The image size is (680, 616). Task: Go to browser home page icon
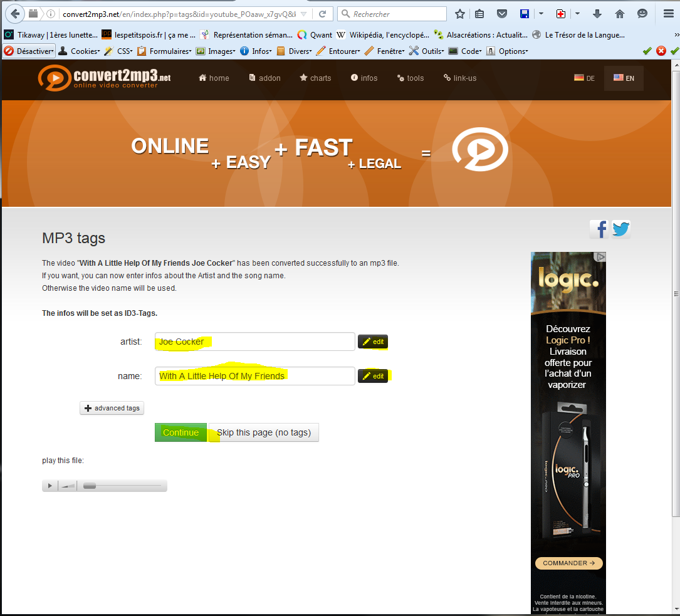click(620, 14)
